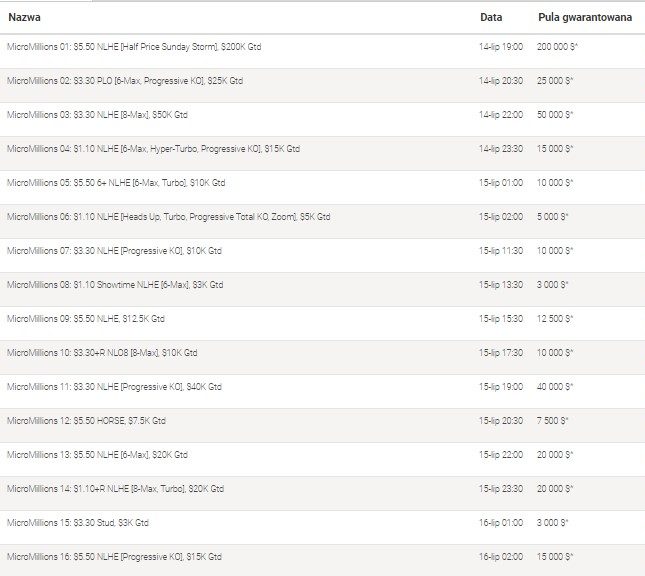Click MicroMillions 14 8-Max Turbo entry
The width and height of the screenshot is (645, 576).
115,489
